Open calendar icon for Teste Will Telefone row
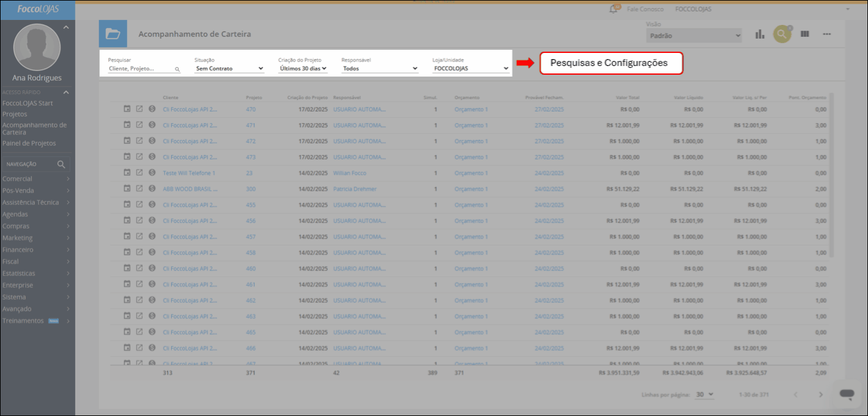The image size is (868, 416). point(127,173)
